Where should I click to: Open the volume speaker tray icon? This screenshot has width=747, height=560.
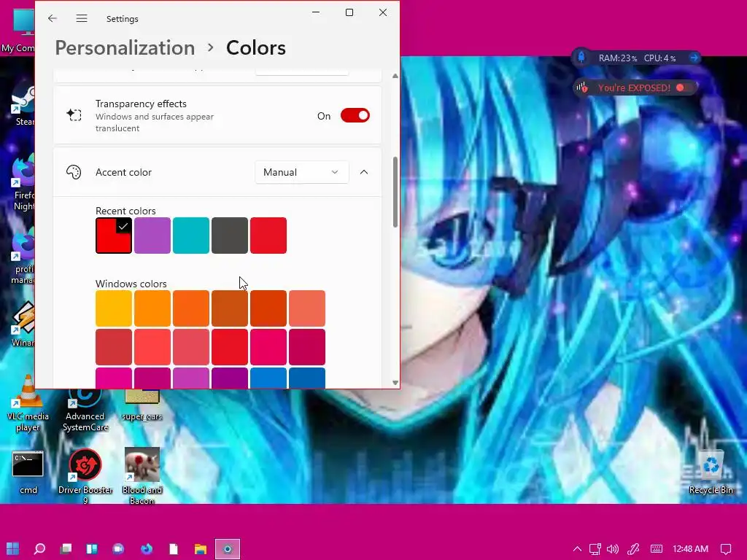(613, 549)
